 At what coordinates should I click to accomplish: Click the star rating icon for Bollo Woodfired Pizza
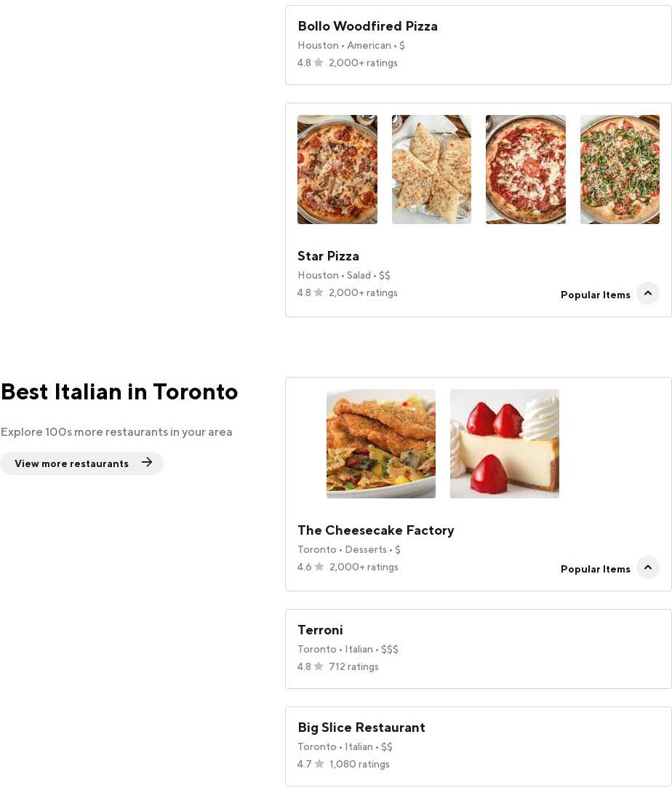click(x=319, y=63)
